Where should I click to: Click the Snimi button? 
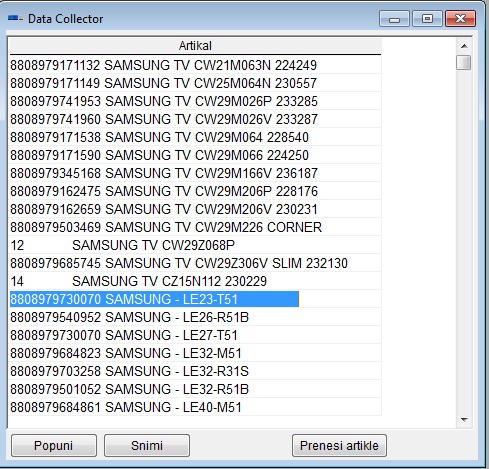(147, 445)
